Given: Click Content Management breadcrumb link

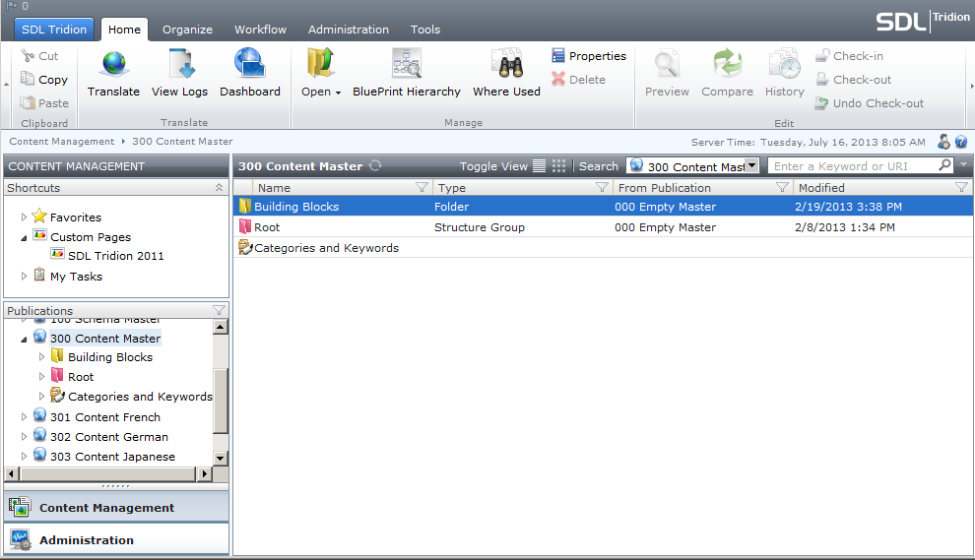Looking at the screenshot, I should pyautogui.click(x=62, y=142).
